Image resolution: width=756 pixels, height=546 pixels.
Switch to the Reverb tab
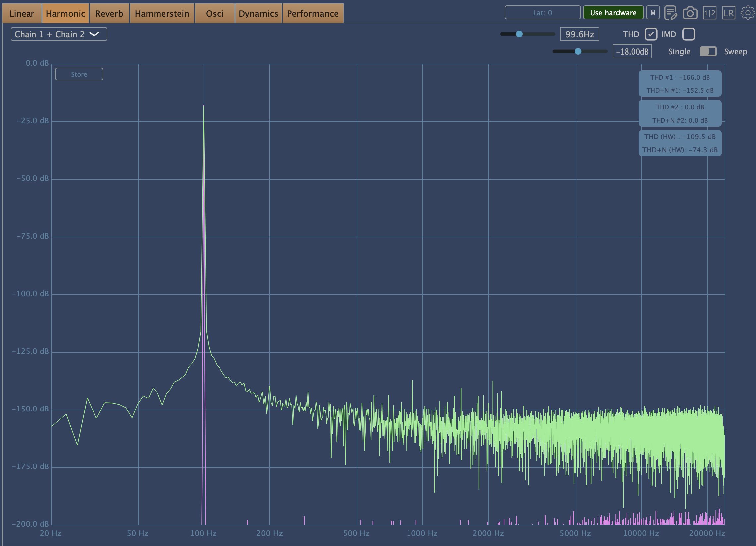click(109, 13)
